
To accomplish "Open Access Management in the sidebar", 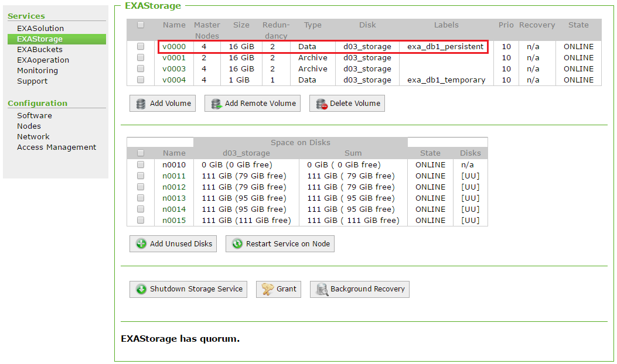I will [56, 147].
